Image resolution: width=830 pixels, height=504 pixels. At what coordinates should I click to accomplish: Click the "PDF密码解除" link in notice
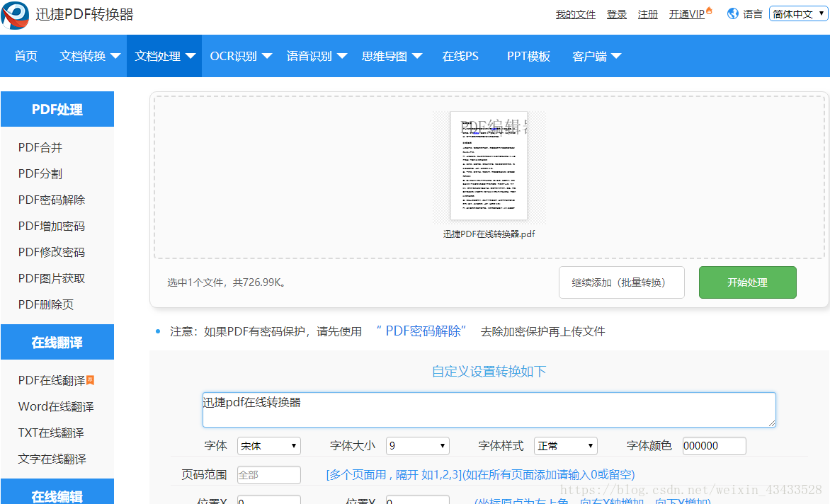point(421,331)
